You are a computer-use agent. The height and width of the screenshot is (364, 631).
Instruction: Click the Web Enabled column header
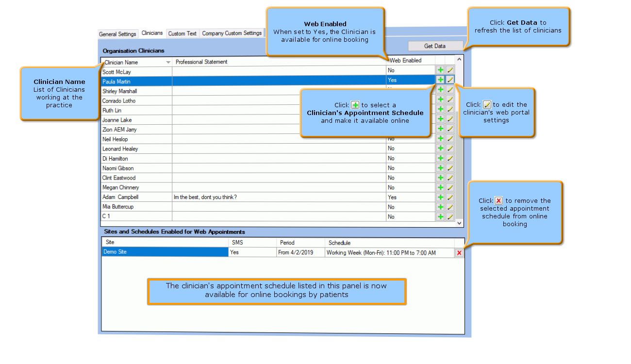pos(405,61)
